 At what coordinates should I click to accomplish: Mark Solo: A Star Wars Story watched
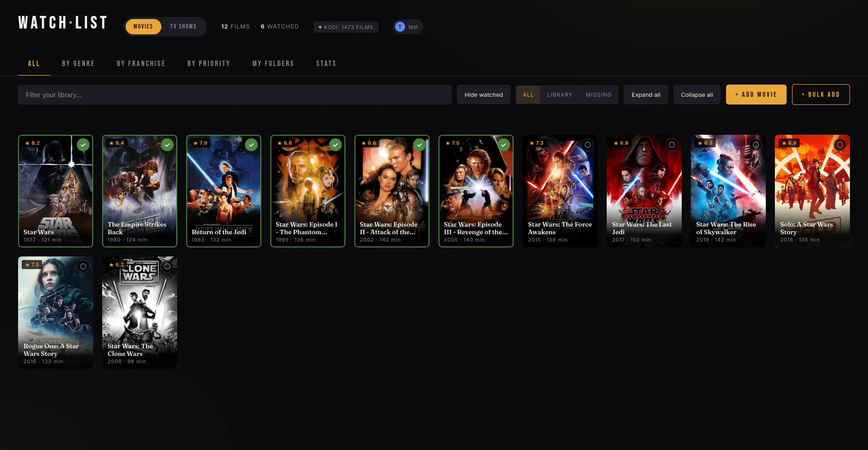[840, 145]
